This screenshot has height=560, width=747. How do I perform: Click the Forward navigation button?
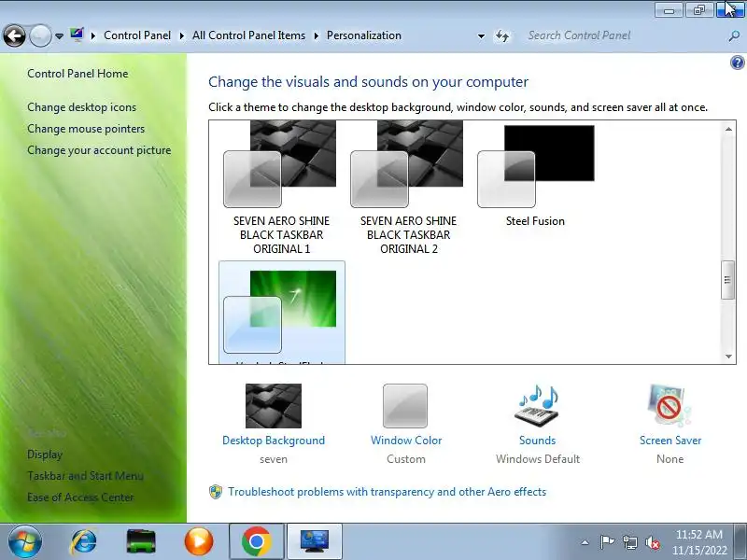(x=40, y=35)
